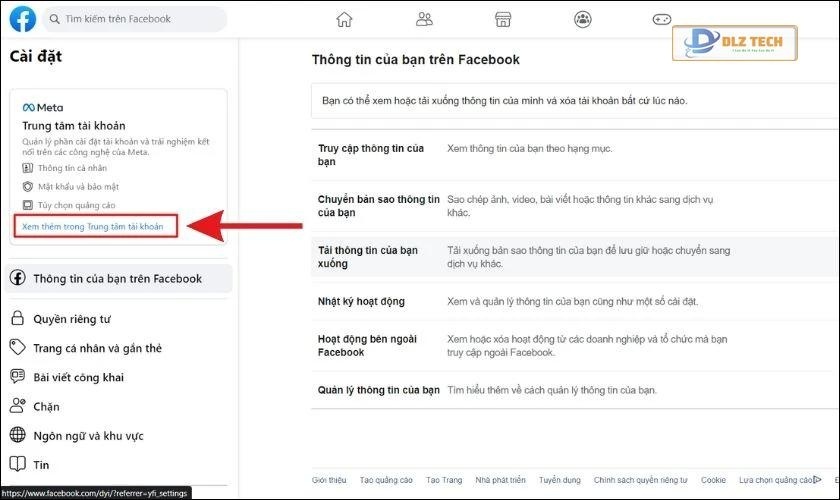Open the Chặn settings item
This screenshot has height=500, width=840.
click(x=46, y=407)
